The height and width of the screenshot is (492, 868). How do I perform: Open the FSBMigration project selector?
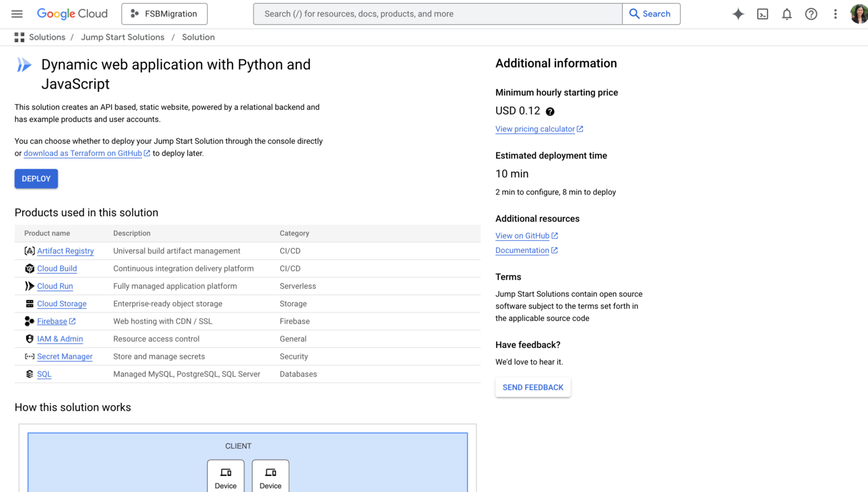click(x=164, y=14)
